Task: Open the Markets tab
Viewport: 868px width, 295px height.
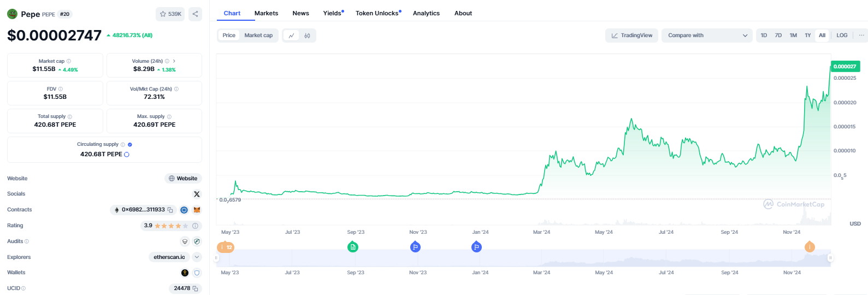Action: click(266, 13)
